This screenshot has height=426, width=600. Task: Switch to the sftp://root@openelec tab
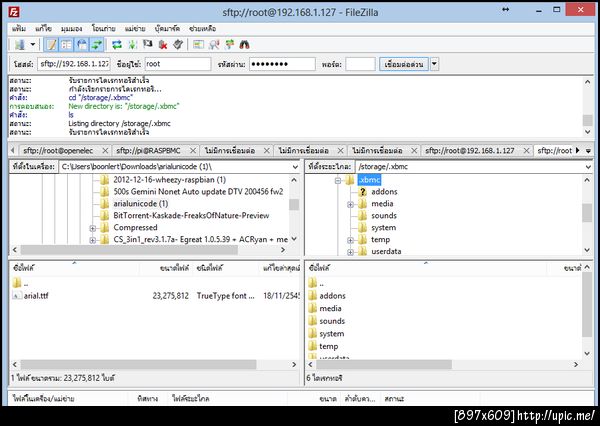coord(58,151)
